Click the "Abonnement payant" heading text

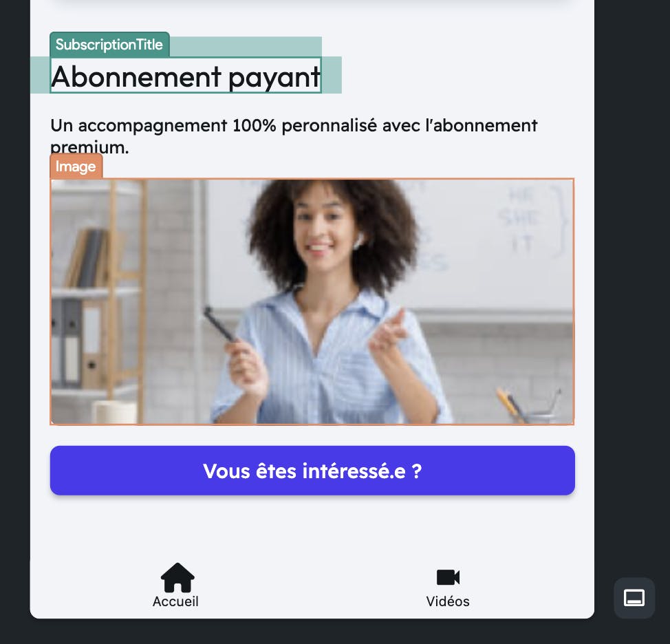(x=186, y=76)
